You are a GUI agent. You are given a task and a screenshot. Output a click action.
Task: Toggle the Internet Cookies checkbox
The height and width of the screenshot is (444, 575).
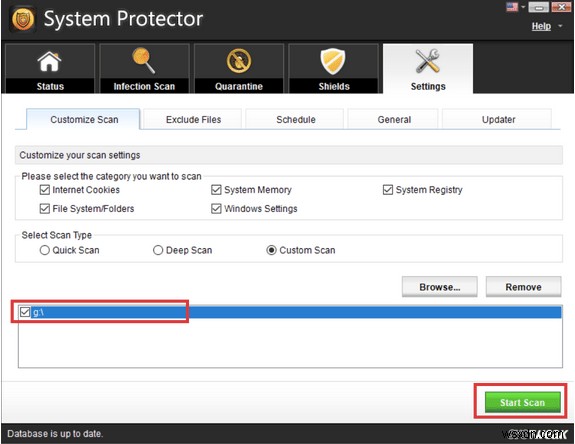coord(44,190)
